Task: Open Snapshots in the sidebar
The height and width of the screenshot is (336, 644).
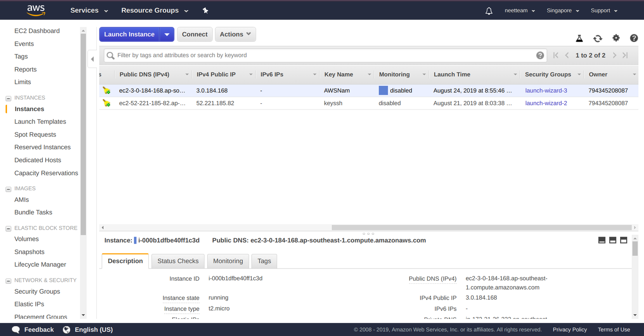Action: tap(29, 252)
